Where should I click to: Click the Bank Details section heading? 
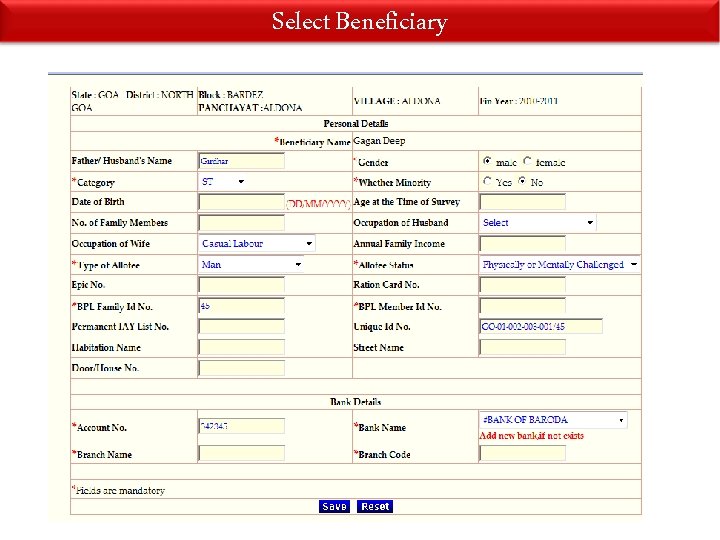(x=356, y=402)
